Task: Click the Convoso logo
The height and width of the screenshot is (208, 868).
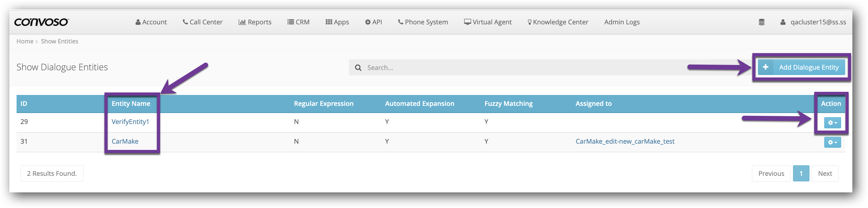Action: [x=42, y=22]
